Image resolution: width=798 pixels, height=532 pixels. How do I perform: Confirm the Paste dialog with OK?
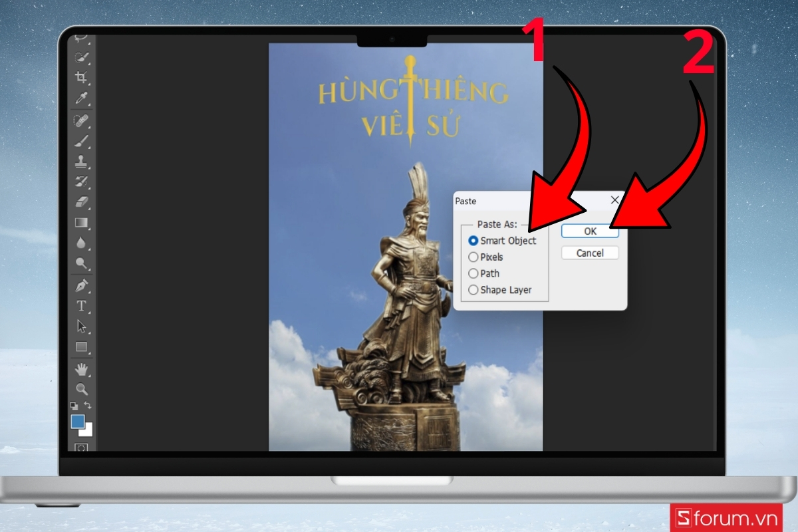[x=590, y=231]
